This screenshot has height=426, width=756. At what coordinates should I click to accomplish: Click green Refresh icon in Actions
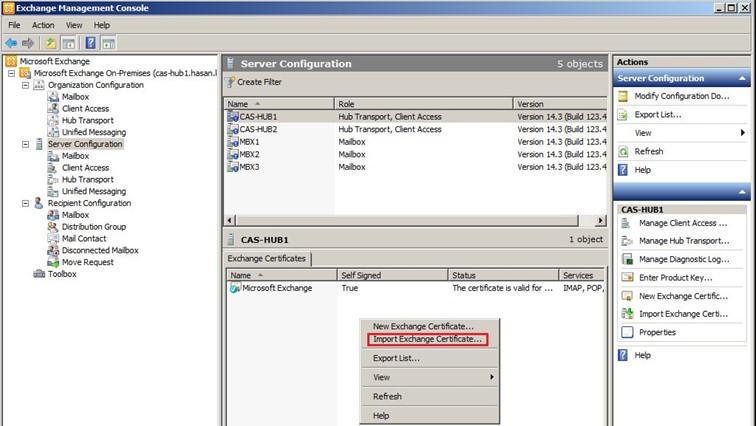coord(623,151)
